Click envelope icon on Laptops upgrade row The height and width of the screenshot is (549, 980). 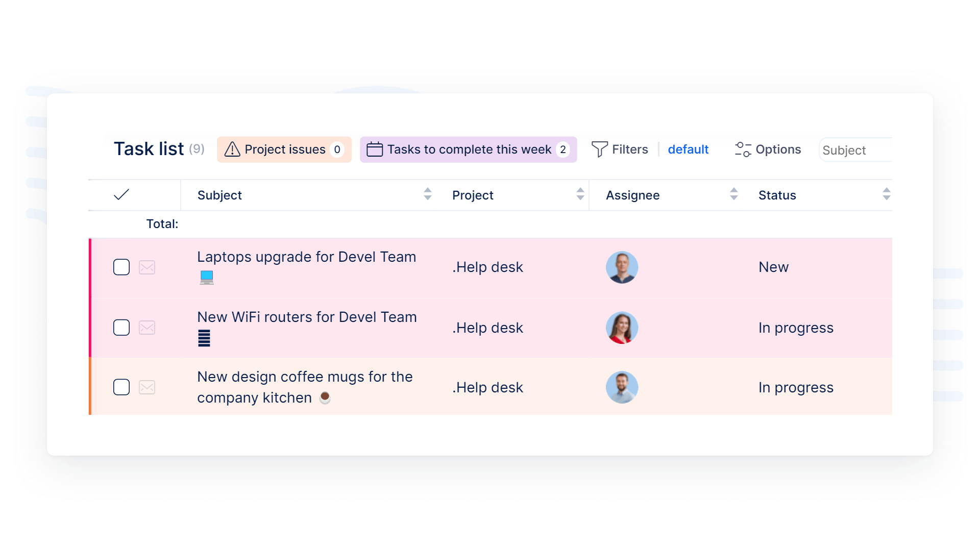147,267
